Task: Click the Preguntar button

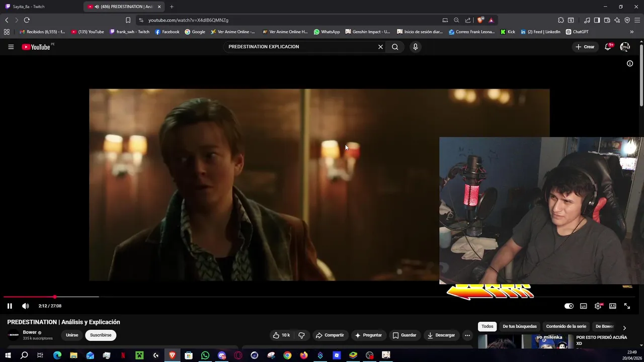Action: click(368, 335)
